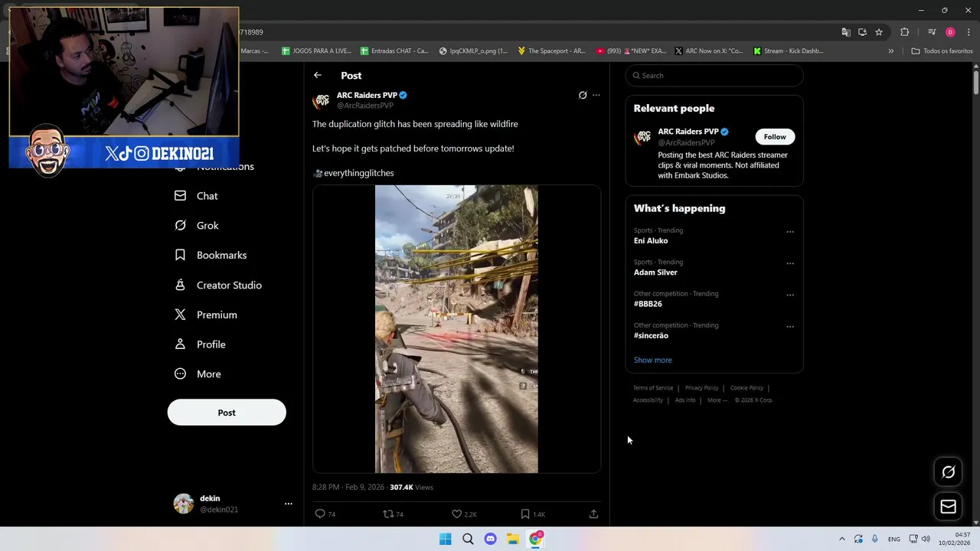
Task: Open the Todos os favoritos folder
Action: coord(942,51)
